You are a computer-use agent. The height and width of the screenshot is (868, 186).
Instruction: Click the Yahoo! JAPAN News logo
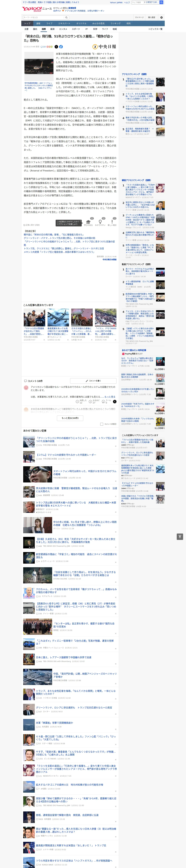pos(37,9)
